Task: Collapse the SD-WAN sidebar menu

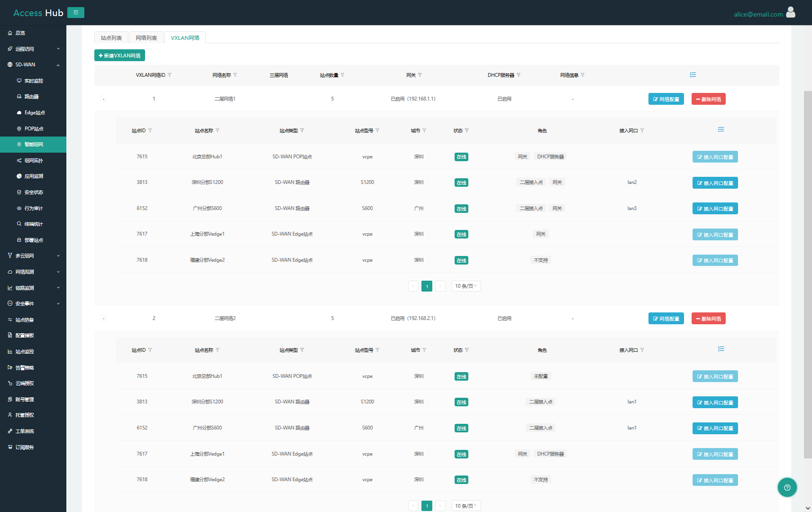Action: click(33, 65)
